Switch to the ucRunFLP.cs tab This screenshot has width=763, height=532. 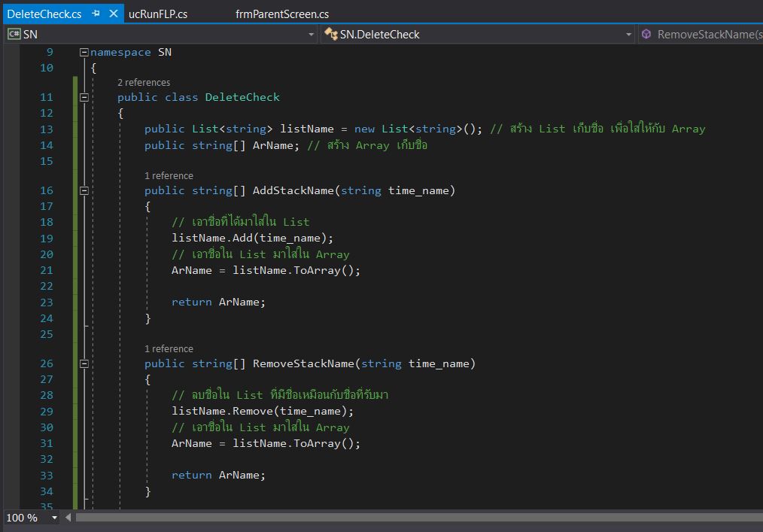click(x=158, y=14)
